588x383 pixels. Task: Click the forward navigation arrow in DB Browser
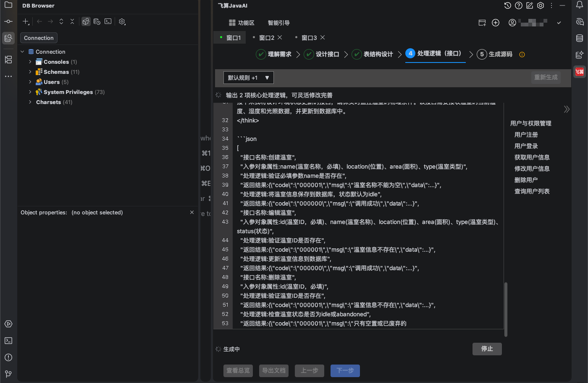coord(51,22)
